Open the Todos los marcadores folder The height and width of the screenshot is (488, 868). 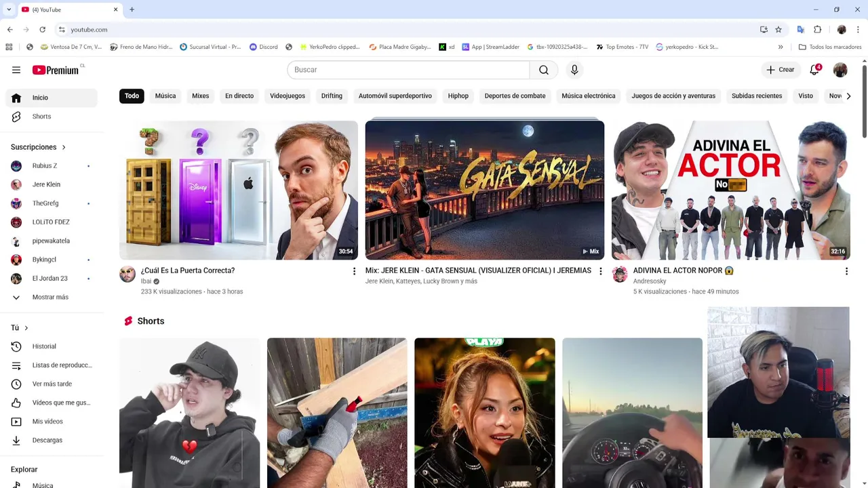[830, 47]
